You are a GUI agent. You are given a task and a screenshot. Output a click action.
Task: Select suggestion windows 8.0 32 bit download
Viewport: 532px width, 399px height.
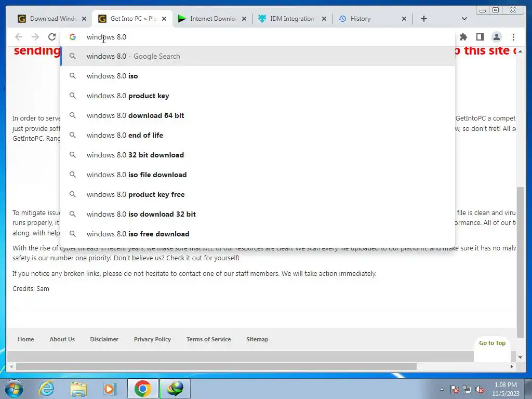click(x=258, y=155)
